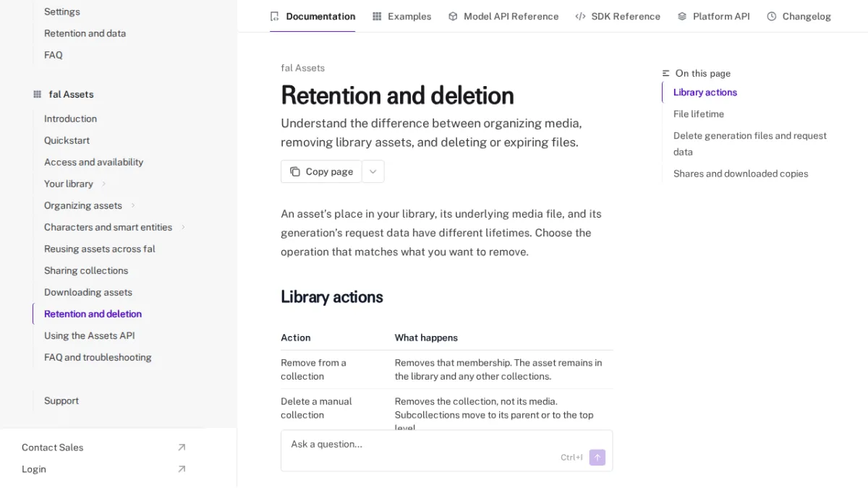Expand the Your library sidebar chevron
868x488 pixels.
tap(103, 184)
